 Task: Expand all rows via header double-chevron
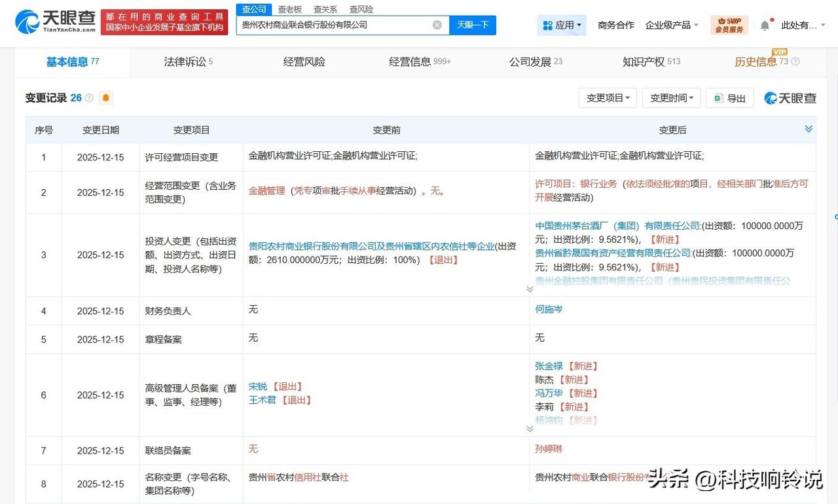tap(809, 129)
